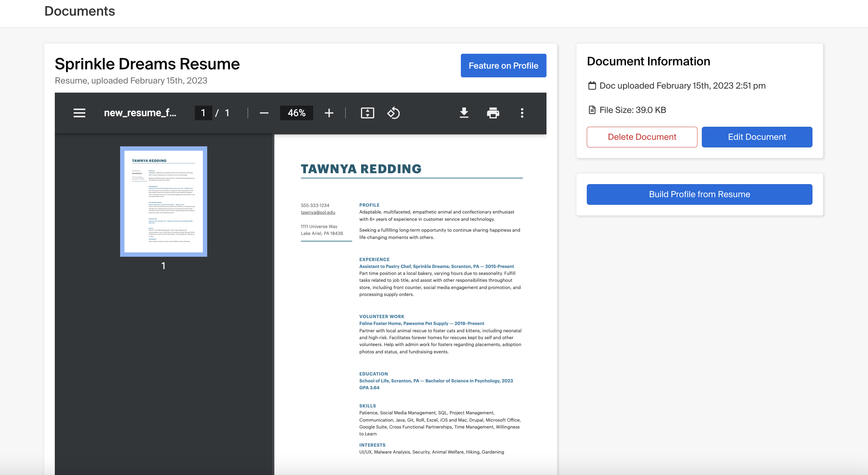Print the resume PDF
868x475 pixels.
(493, 113)
